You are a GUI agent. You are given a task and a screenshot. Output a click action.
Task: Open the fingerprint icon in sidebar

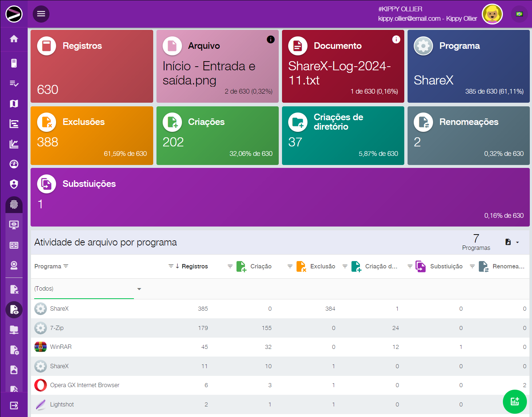[x=14, y=205]
